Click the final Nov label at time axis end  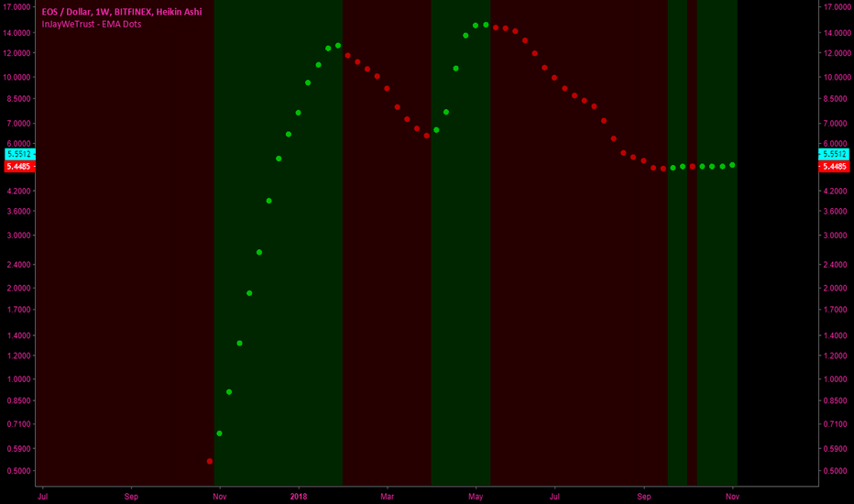[x=732, y=497]
